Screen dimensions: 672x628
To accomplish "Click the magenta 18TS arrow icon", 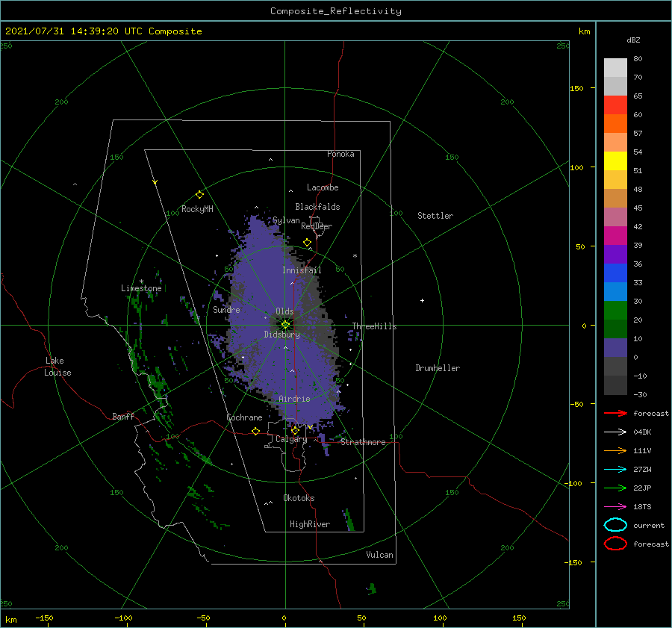I will pyautogui.click(x=615, y=507).
